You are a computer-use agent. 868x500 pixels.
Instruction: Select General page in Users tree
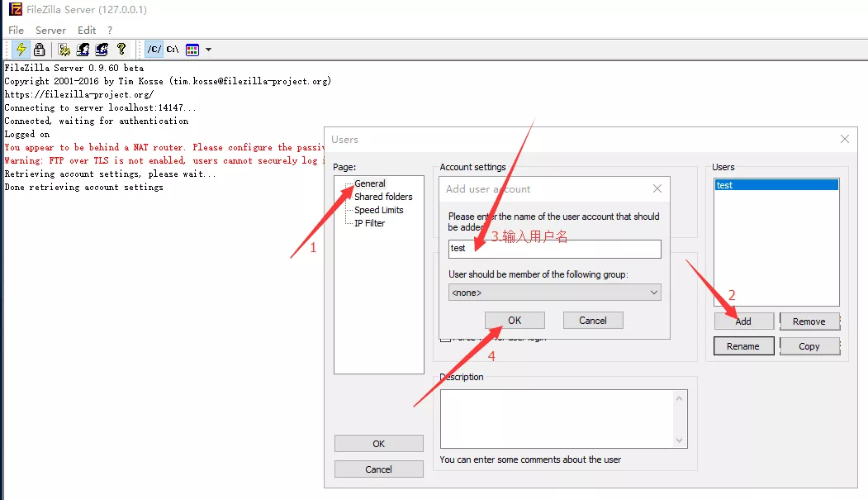[370, 183]
